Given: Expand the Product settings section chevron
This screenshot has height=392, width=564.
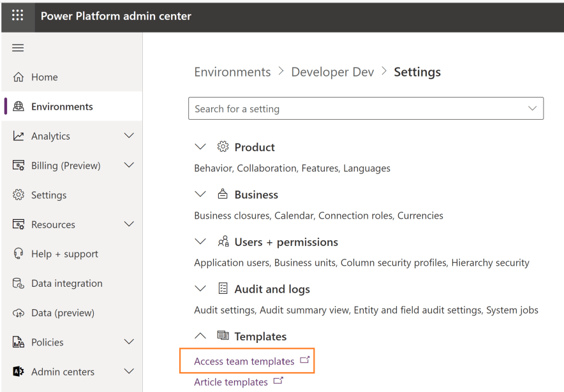Looking at the screenshot, I should [x=200, y=147].
